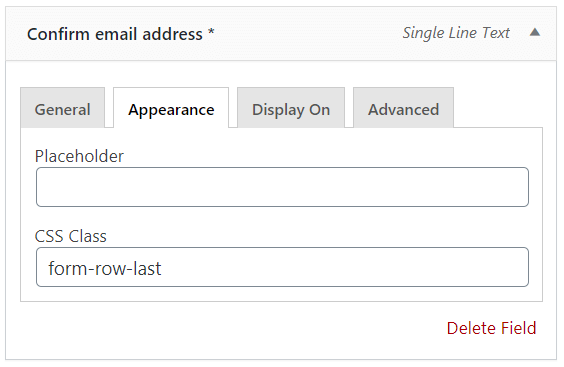The width and height of the screenshot is (564, 367).
Task: Click the CSS Class label text
Action: click(70, 236)
